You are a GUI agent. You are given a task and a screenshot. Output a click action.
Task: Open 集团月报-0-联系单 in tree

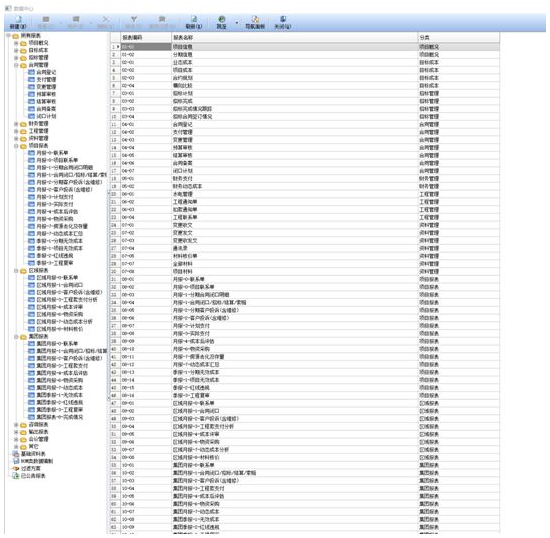(57, 344)
